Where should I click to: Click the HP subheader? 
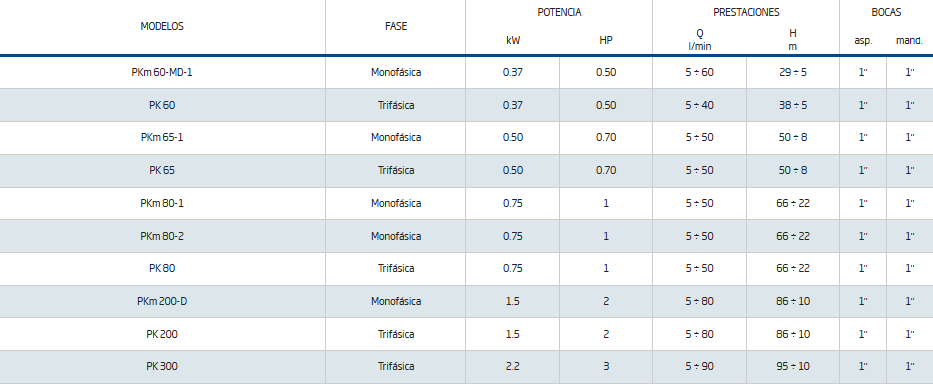tap(606, 40)
